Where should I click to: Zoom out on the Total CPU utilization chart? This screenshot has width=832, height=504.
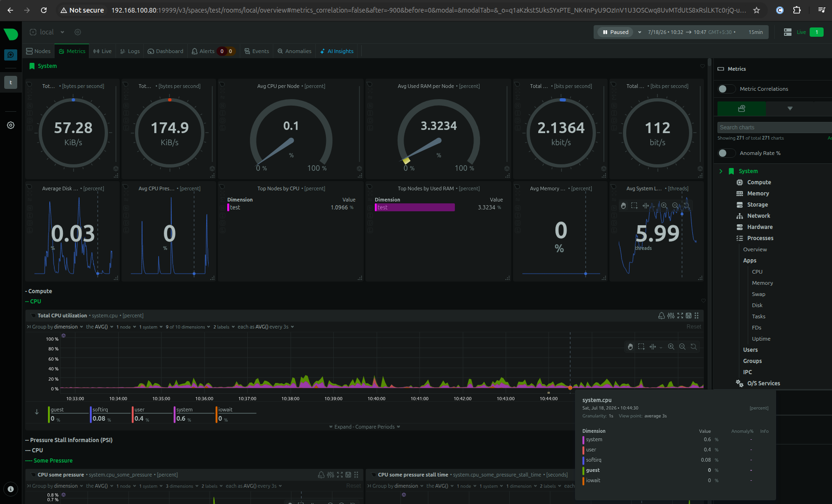point(682,347)
